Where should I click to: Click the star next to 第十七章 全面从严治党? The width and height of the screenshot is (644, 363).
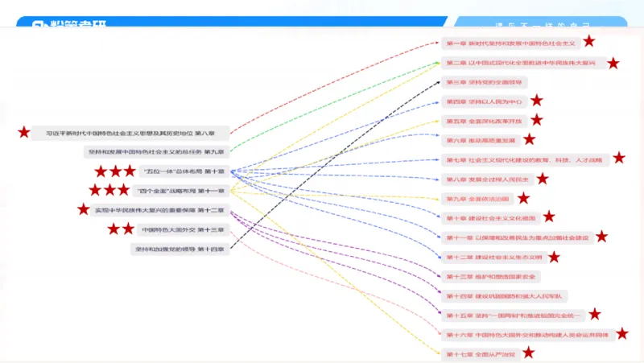(528, 353)
